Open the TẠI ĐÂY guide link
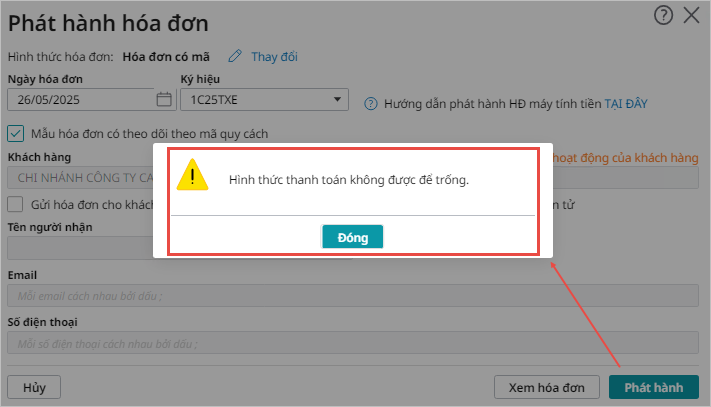The height and width of the screenshot is (407, 711). 626,104
